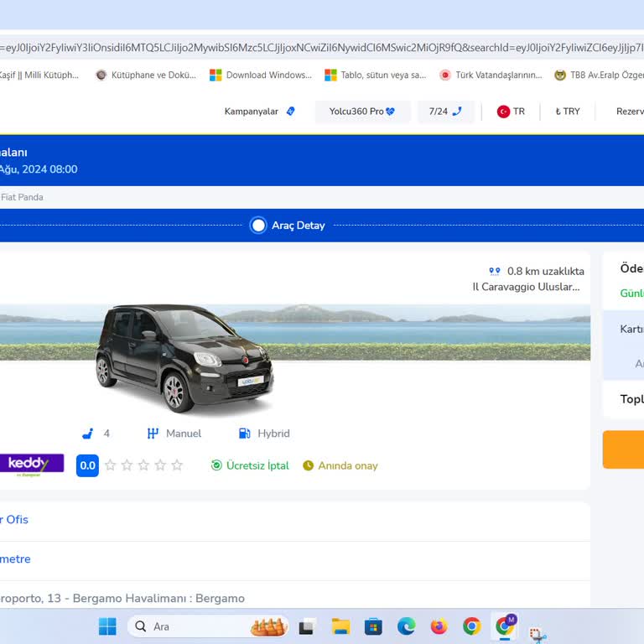
Task: Click the Ağu, 2024 08:00 date text
Action: click(39, 169)
